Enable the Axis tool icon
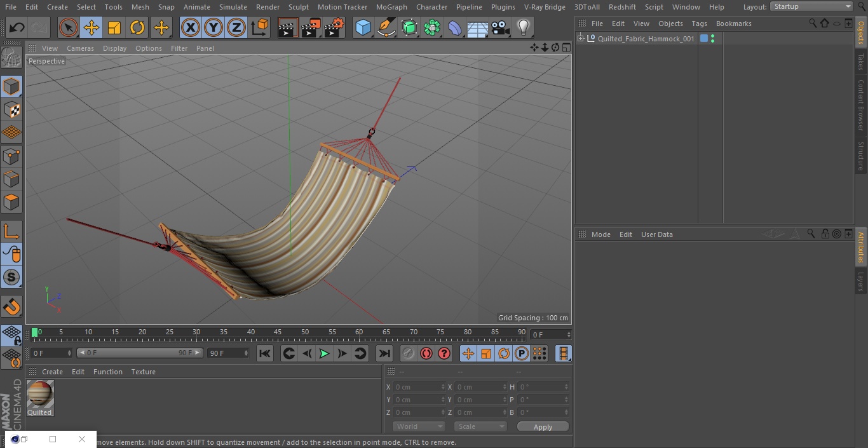The width and height of the screenshot is (868, 448). coord(12,231)
